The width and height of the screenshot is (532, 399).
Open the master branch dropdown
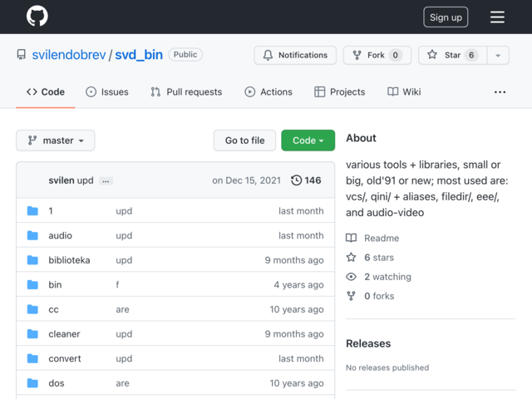point(56,140)
